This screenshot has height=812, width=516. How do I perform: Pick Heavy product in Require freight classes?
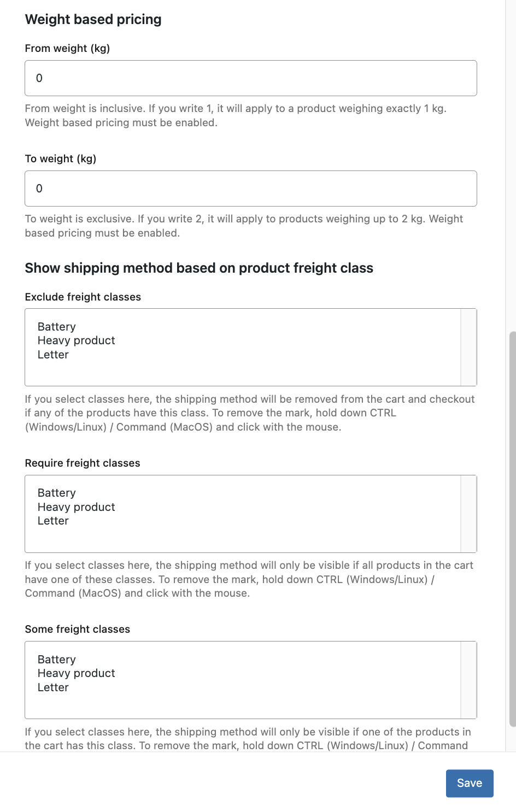pos(77,507)
